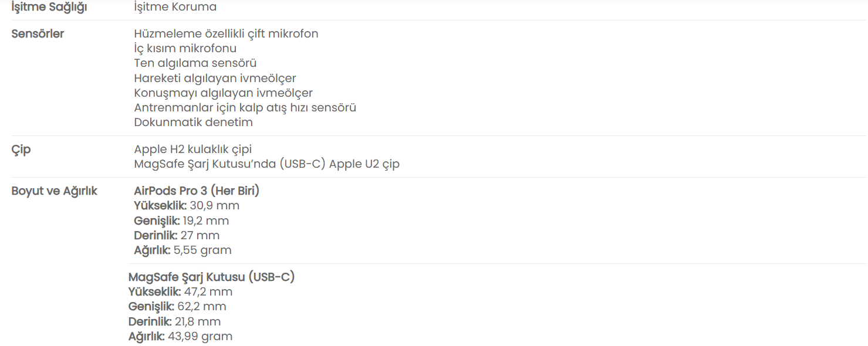This screenshot has height=346, width=868.
Task: Select the Apple U2 çip line
Action: click(266, 164)
